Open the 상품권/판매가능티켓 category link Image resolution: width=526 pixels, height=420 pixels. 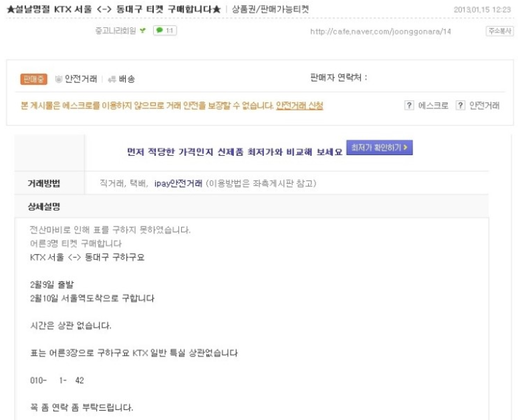pyautogui.click(x=270, y=9)
